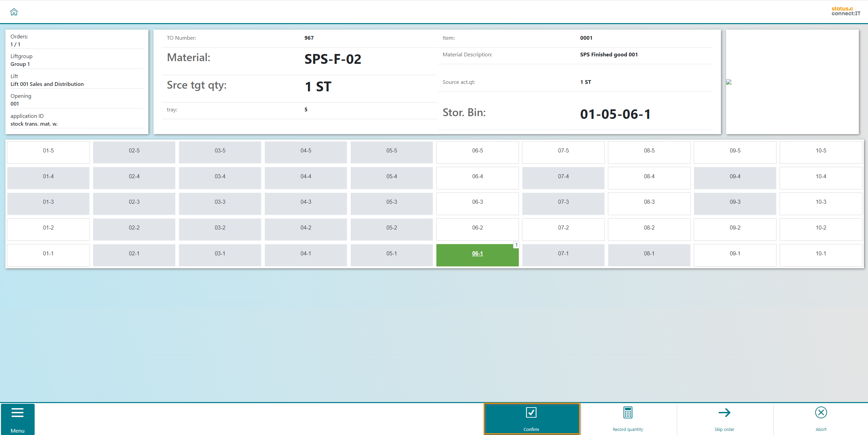Click the Lift 001 Sales and Distribution entry
This screenshot has height=435, width=868.
[x=47, y=84]
